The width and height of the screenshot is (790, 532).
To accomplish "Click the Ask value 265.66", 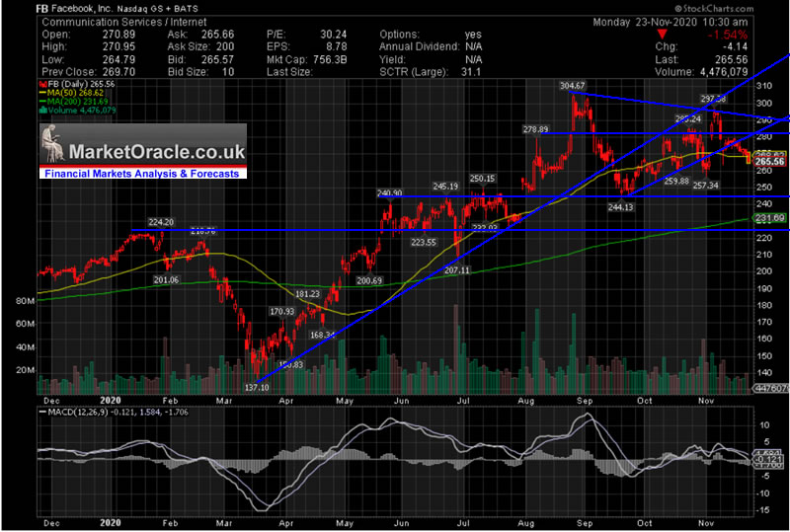I will tap(217, 35).
